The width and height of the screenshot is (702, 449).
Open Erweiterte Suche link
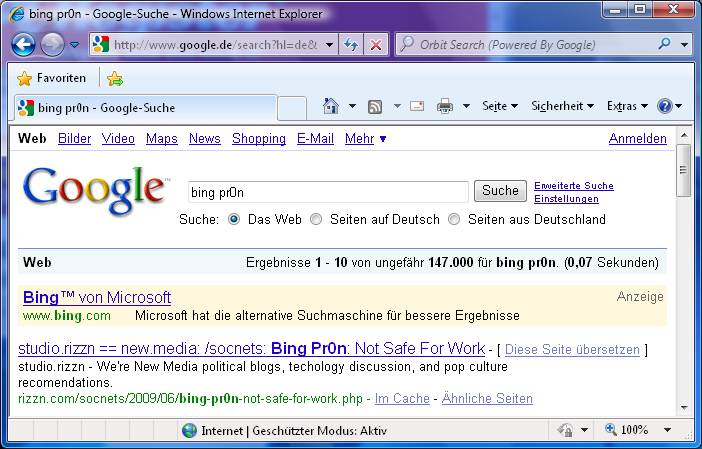coord(574,185)
